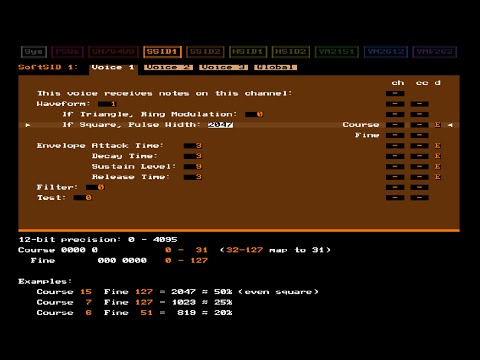Toggle the Pulse Width Course E flag

pyautogui.click(x=438, y=125)
